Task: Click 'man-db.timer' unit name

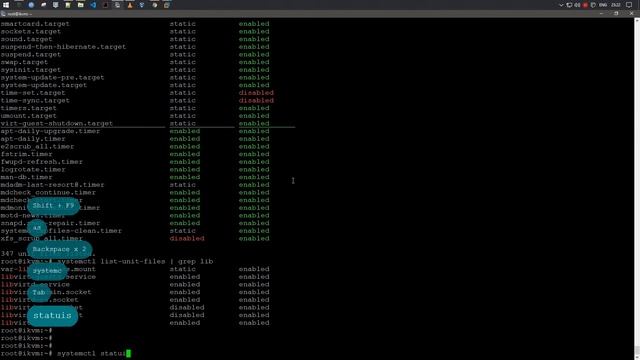Action: tap(27, 177)
